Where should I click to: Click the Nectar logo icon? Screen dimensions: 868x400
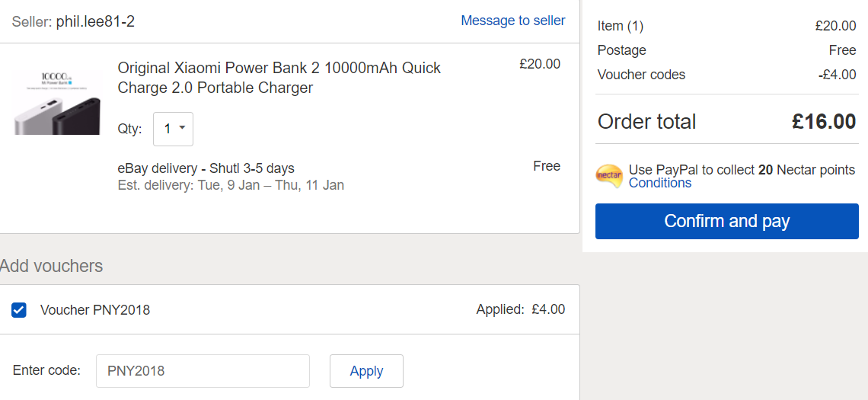click(x=609, y=176)
